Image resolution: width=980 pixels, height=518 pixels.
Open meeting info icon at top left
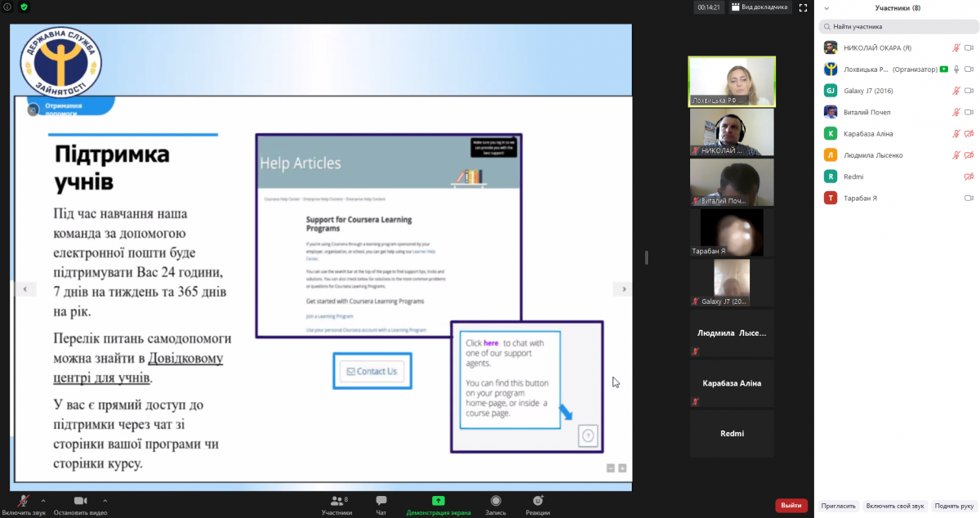point(7,7)
